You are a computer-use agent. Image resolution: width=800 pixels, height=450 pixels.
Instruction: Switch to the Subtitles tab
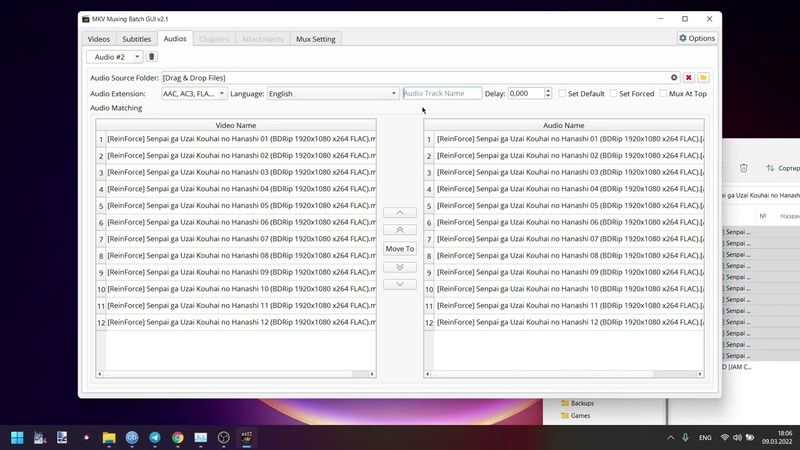tap(136, 39)
